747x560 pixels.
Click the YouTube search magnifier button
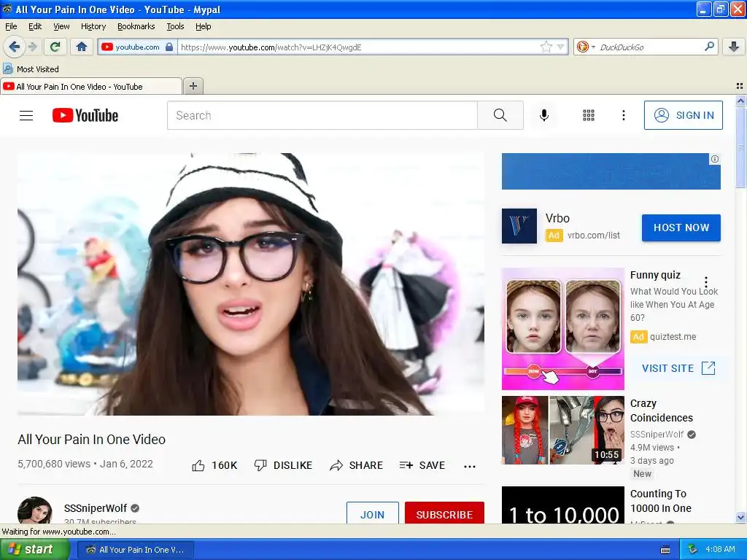[x=500, y=115]
